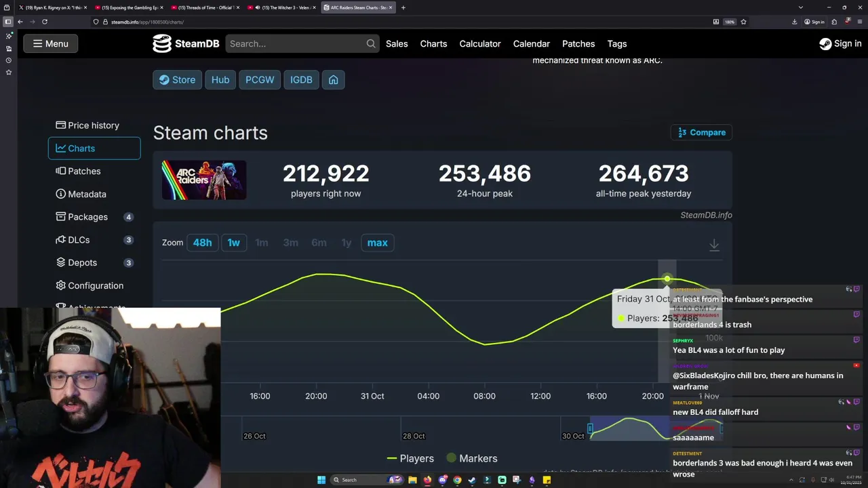The image size is (868, 488).
Task: Click the home icon button beside IGDB
Action: (x=333, y=80)
